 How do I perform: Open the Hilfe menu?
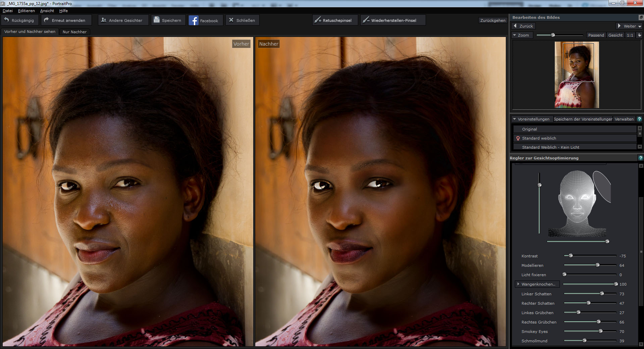[x=63, y=11]
